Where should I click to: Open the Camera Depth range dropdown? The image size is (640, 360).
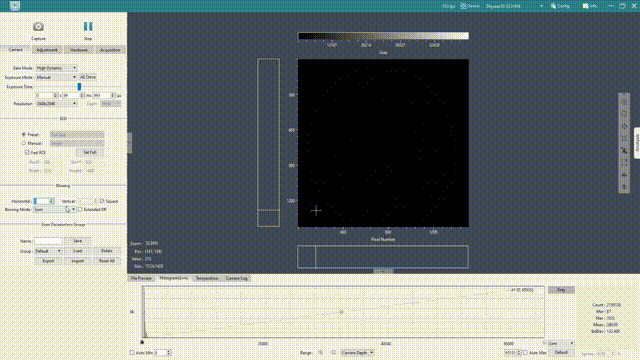pyautogui.click(x=357, y=352)
